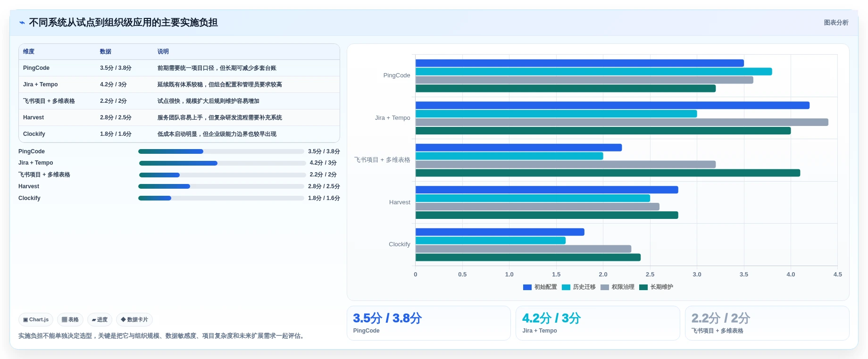Viewport: 868px width, 359px height.
Task: Click the Clockify chart axis label
Action: click(400, 244)
